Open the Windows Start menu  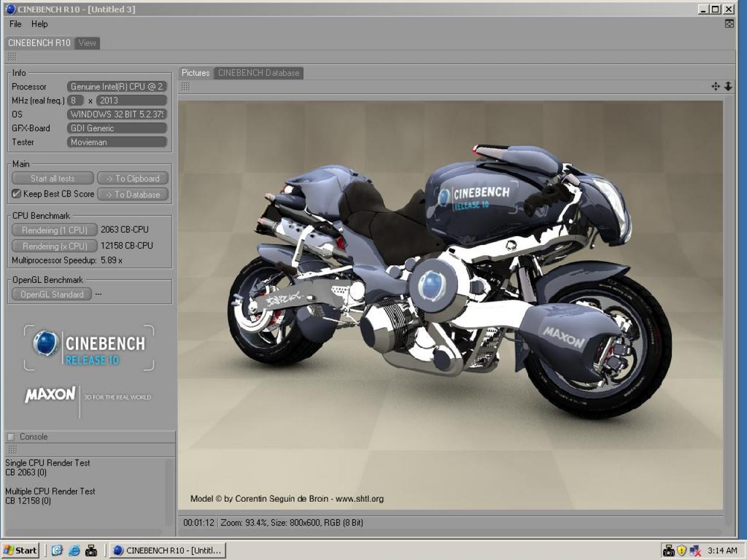[20, 550]
